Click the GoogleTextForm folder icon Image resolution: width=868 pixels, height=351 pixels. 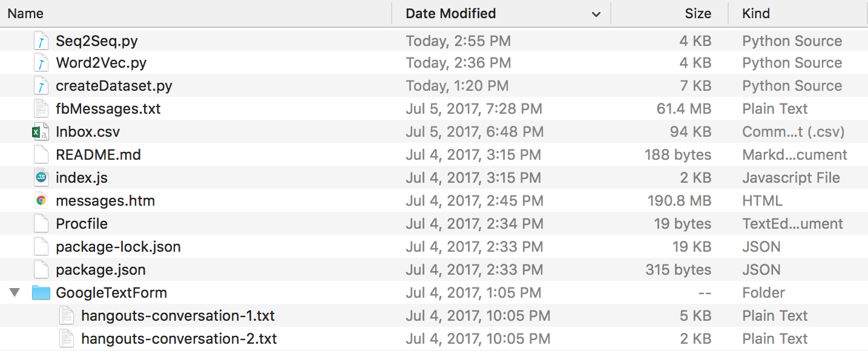[41, 293]
